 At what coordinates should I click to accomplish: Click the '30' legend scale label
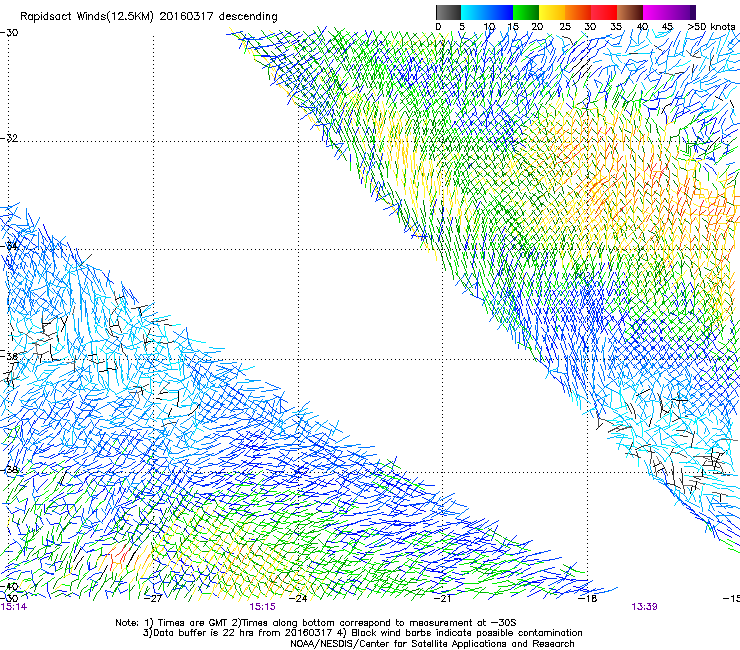point(590,26)
